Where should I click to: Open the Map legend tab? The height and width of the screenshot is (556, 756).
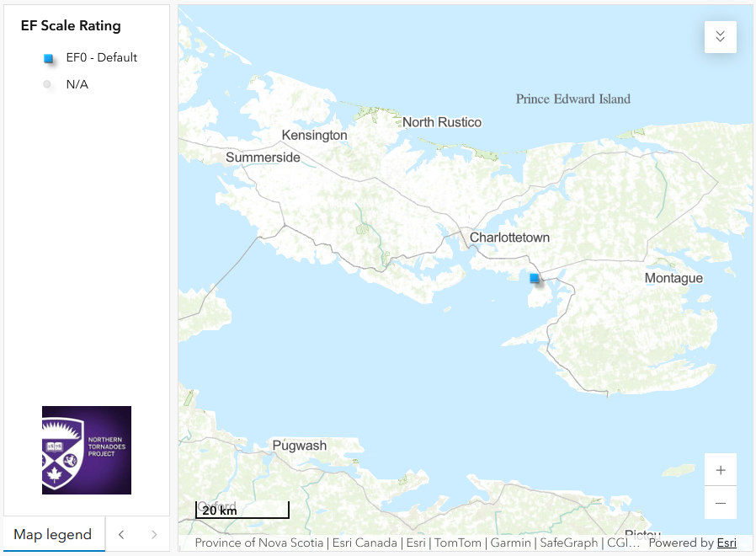click(53, 534)
